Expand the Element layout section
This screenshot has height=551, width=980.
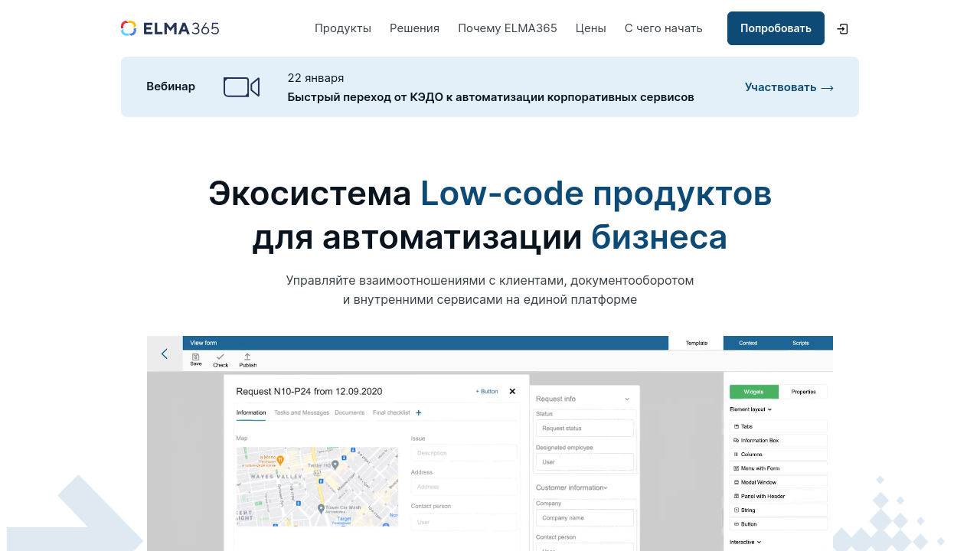click(750, 409)
